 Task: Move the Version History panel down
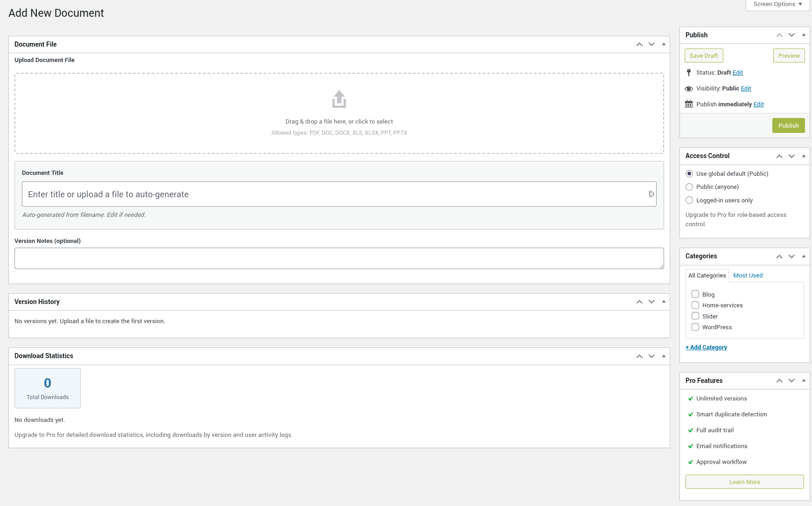(651, 302)
